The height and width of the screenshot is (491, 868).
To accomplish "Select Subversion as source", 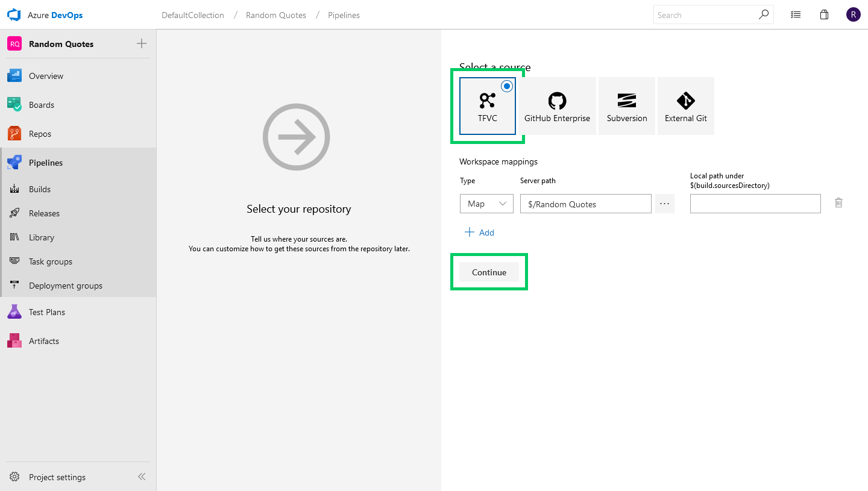I will point(627,106).
